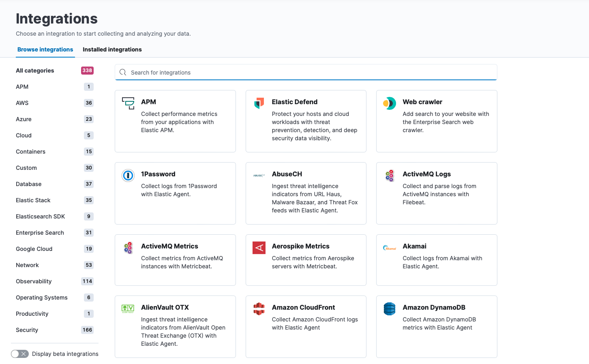
Task: Open the Installed integrations tab
Action: click(x=112, y=49)
